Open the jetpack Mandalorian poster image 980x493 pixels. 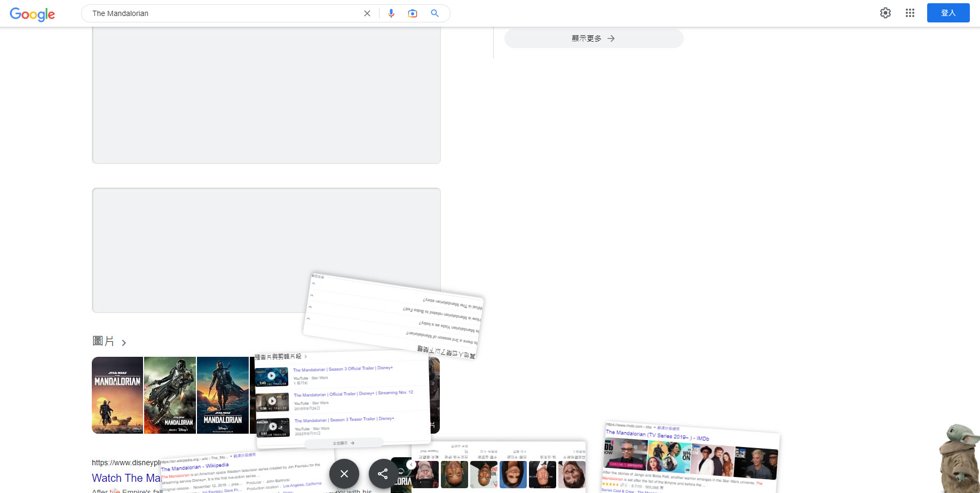pos(170,395)
